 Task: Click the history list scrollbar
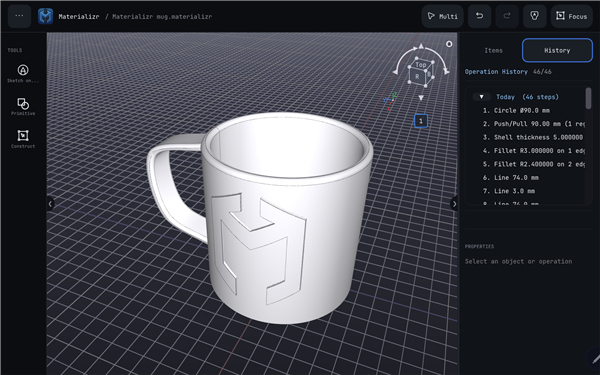588,98
